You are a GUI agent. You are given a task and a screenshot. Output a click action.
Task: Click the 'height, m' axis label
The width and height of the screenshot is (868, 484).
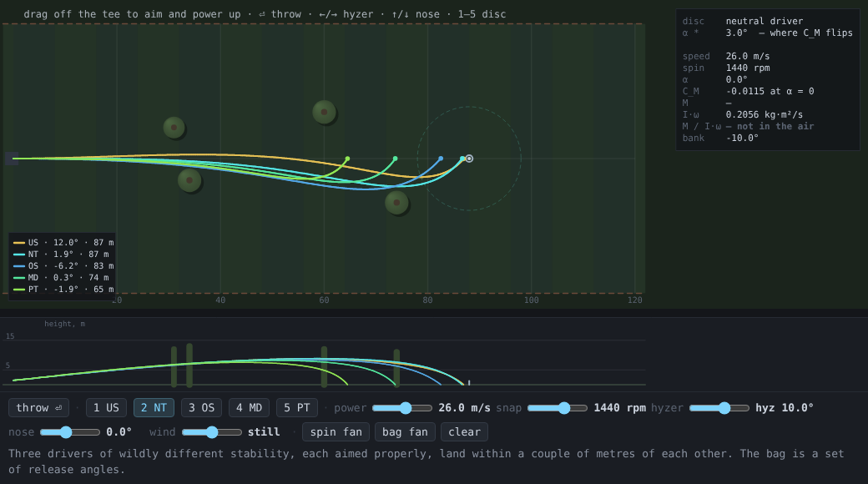65,324
